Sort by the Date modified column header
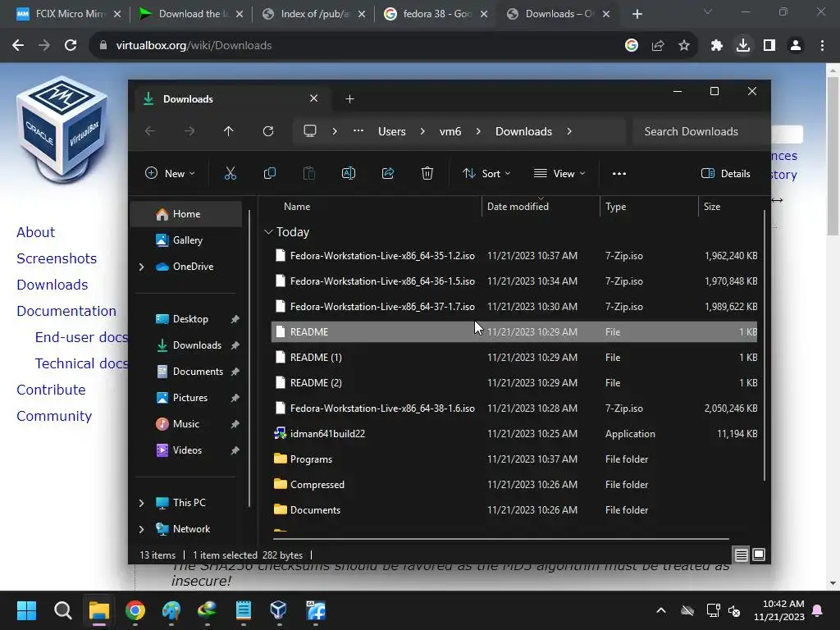The width and height of the screenshot is (840, 630). tap(541, 206)
